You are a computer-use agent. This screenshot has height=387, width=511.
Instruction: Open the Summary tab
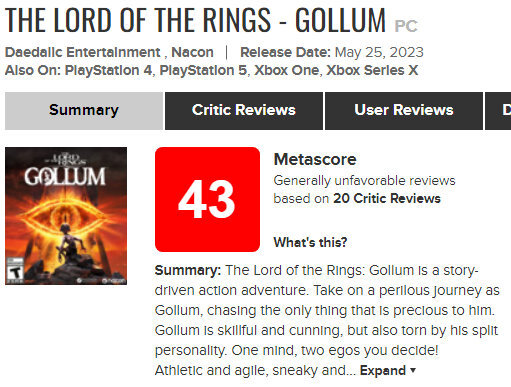84,111
